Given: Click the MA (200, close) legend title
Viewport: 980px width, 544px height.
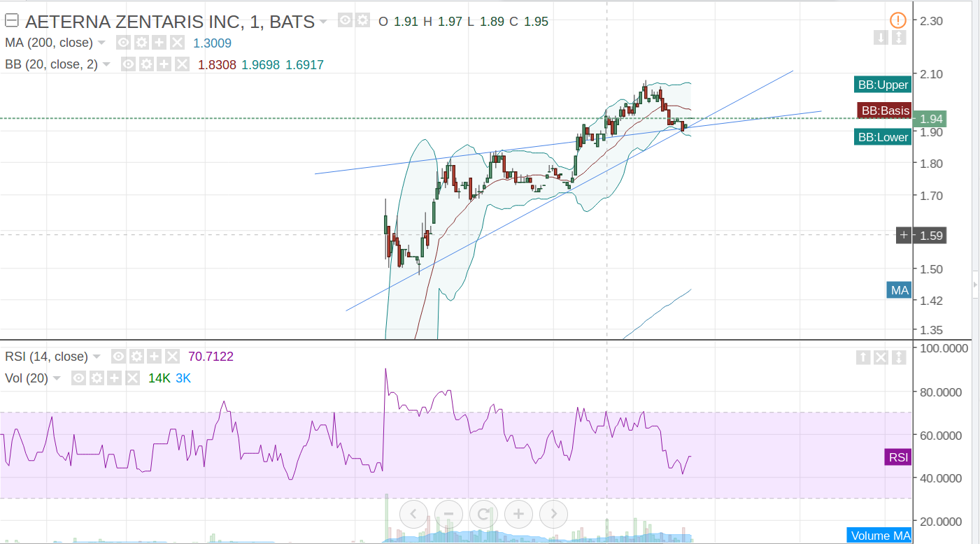Looking at the screenshot, I should (x=49, y=43).
